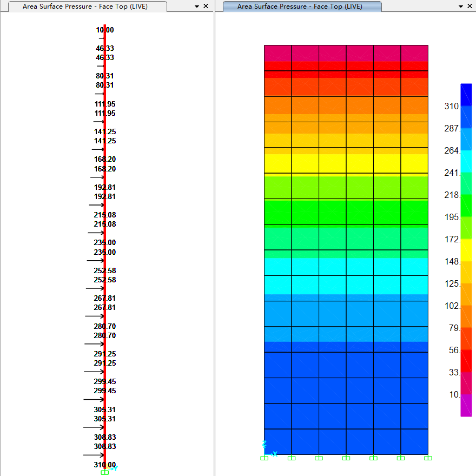The width and height of the screenshot is (476, 476).
Task: Click the bottom load arrow near 310.00
Action: (x=94, y=455)
